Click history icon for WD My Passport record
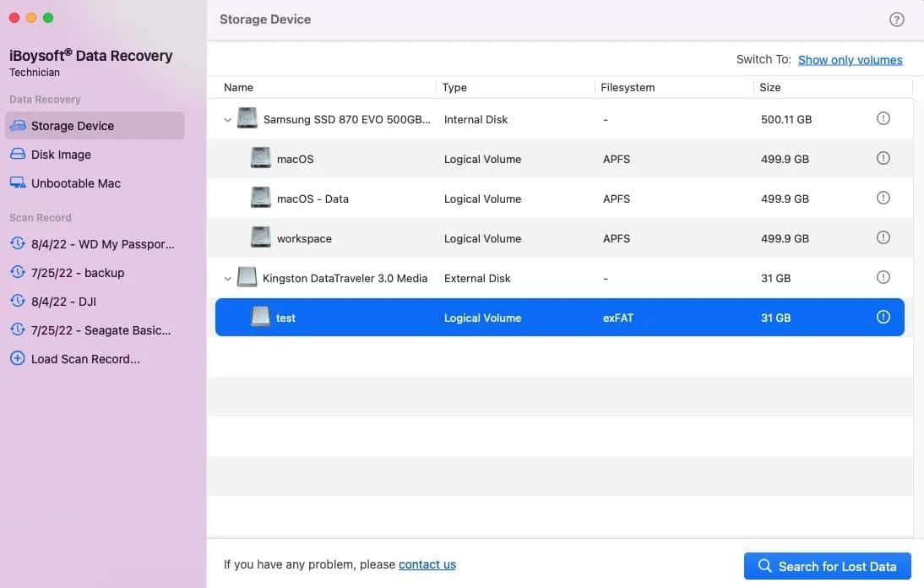 click(18, 243)
